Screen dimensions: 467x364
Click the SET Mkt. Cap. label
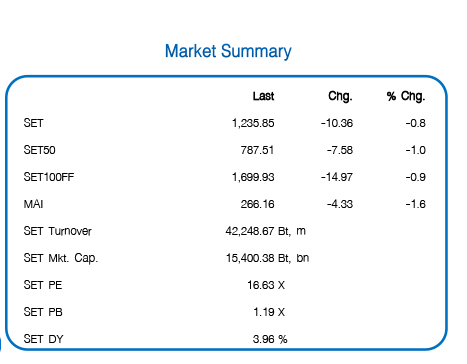[61, 258]
